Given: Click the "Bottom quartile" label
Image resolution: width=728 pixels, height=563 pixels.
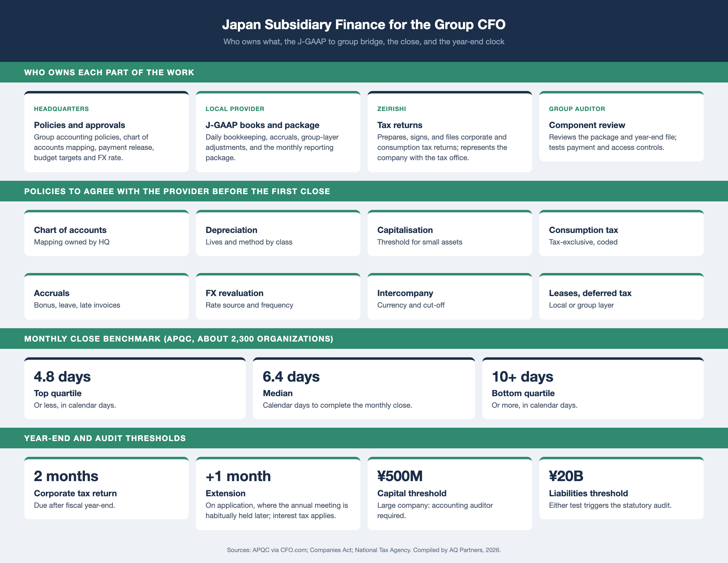Looking at the screenshot, I should [523, 393].
